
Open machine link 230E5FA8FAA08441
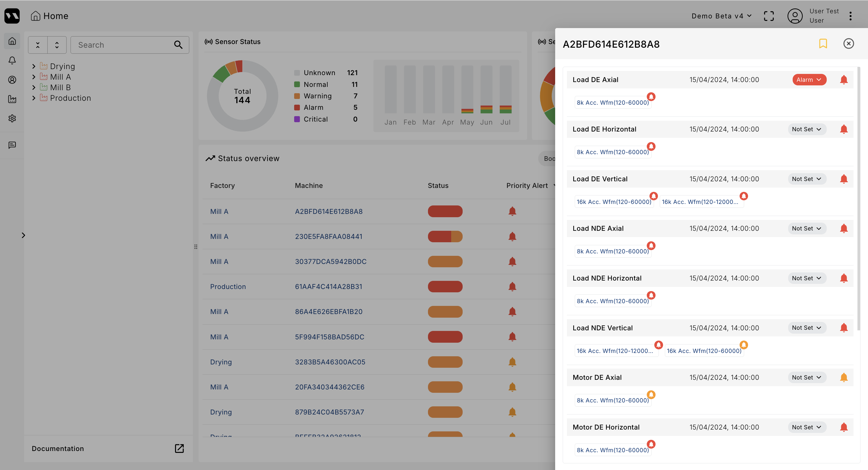(329, 236)
